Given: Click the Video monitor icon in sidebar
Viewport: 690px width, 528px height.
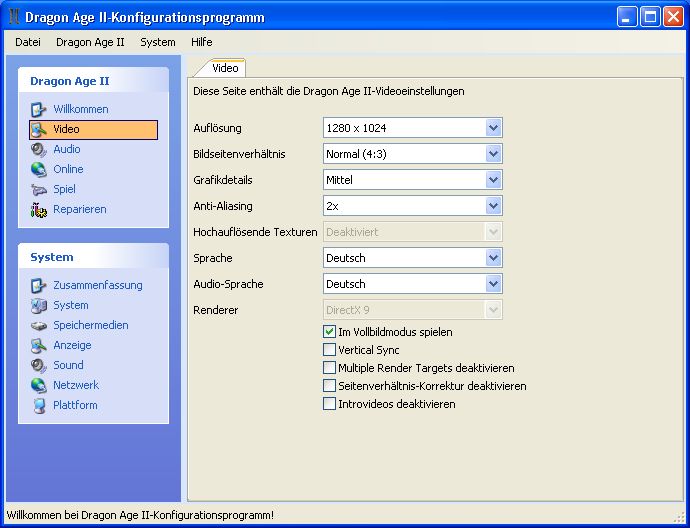Looking at the screenshot, I should (x=38, y=129).
